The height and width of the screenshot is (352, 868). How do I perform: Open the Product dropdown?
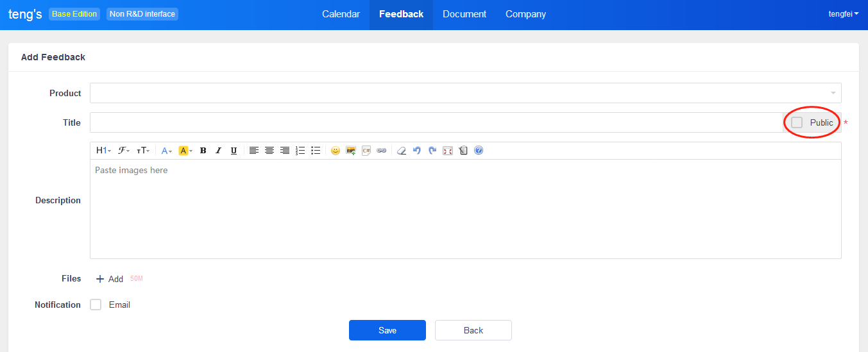[x=465, y=93]
